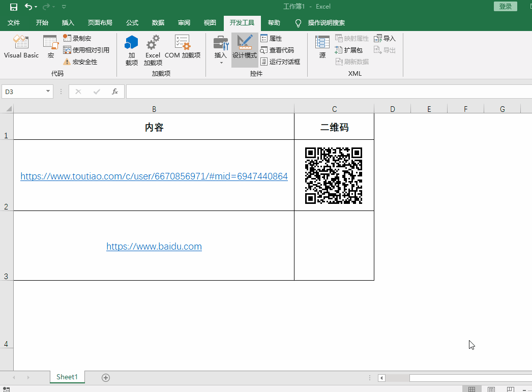Switch to the Insert (插入) ribbon tab

[68, 23]
